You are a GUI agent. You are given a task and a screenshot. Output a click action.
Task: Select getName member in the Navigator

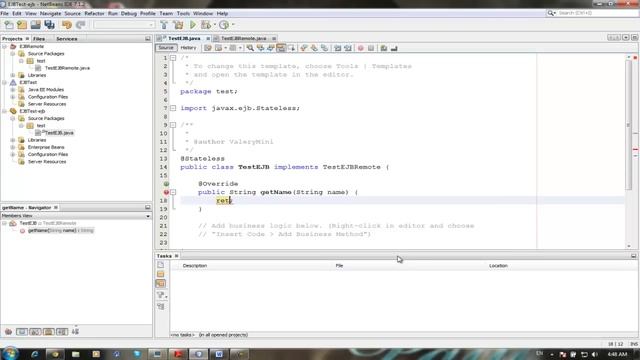61,231
